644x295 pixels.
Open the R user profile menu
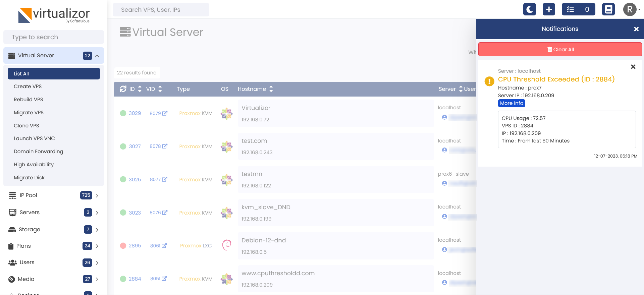(632, 9)
